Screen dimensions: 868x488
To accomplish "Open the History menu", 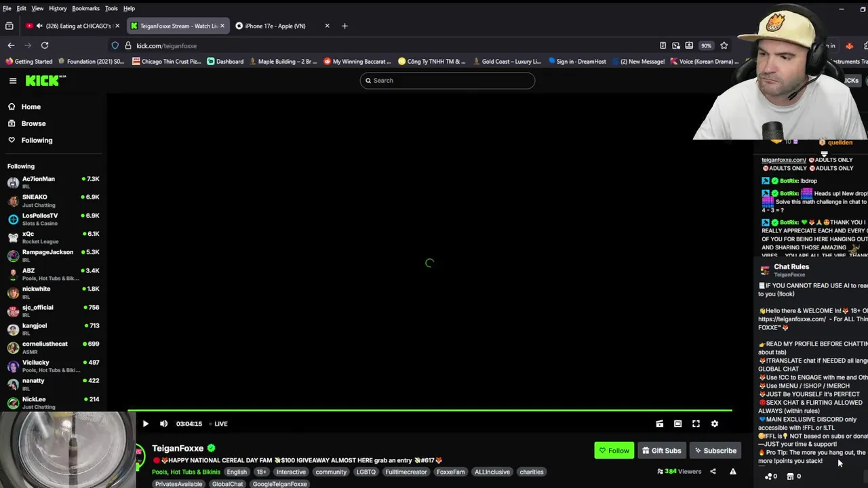I will 58,8.
